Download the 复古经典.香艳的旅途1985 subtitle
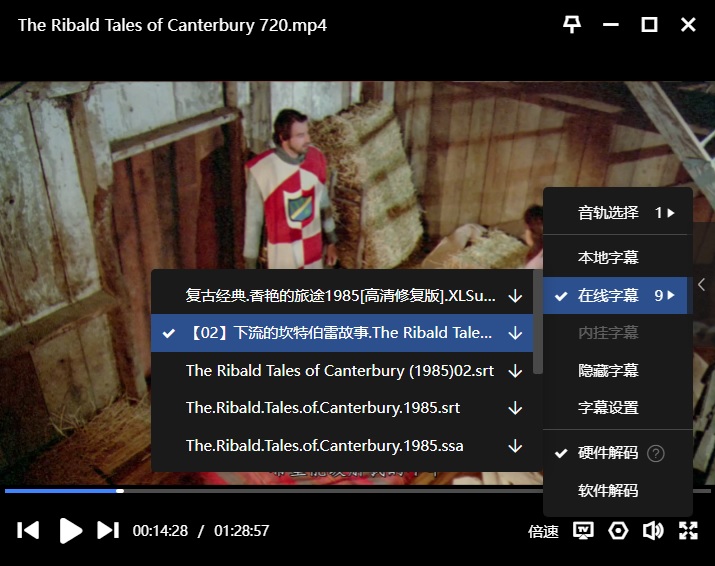The height and width of the screenshot is (566, 715). (x=515, y=296)
